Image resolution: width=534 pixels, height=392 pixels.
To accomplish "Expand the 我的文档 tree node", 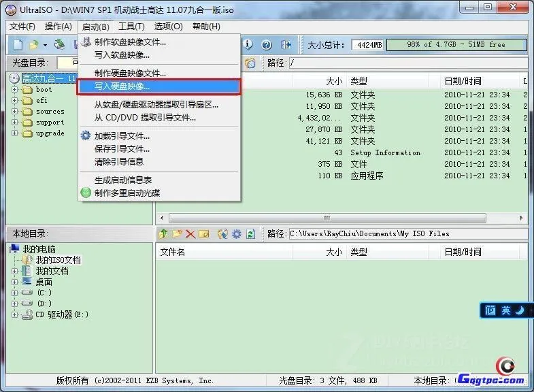I will (15, 271).
